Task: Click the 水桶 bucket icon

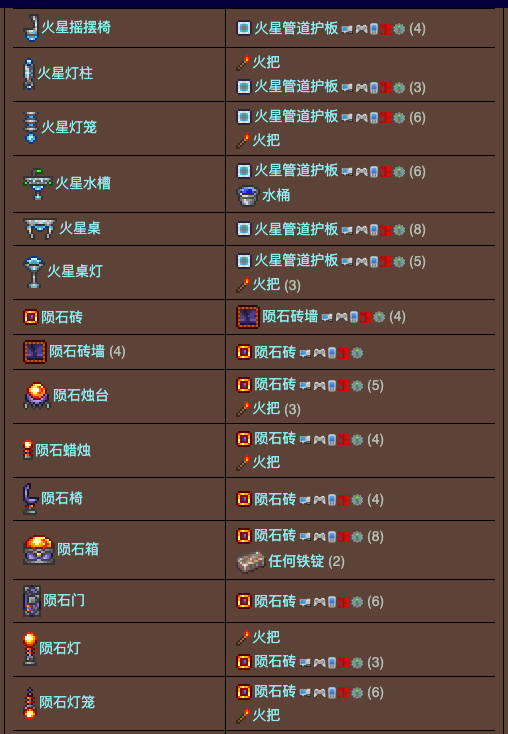Action: 248,196
